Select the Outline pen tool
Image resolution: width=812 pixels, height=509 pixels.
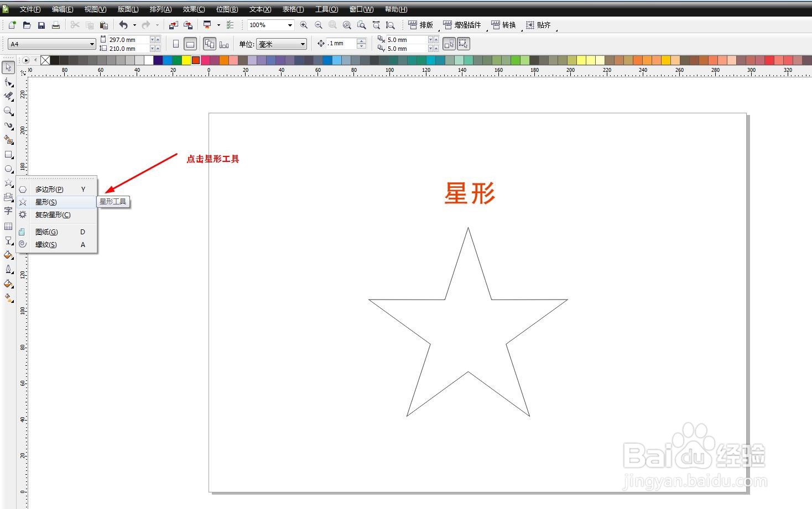coord(8,269)
